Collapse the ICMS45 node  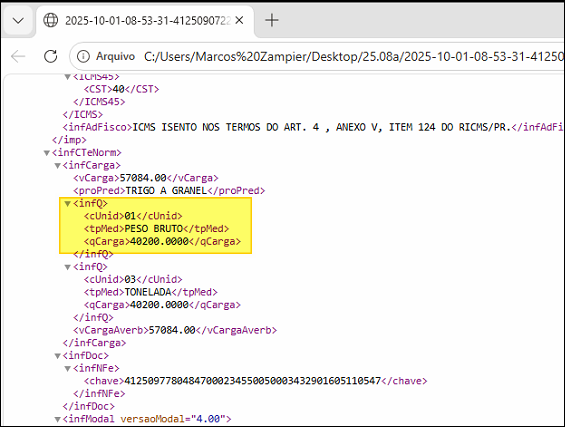[67, 77]
